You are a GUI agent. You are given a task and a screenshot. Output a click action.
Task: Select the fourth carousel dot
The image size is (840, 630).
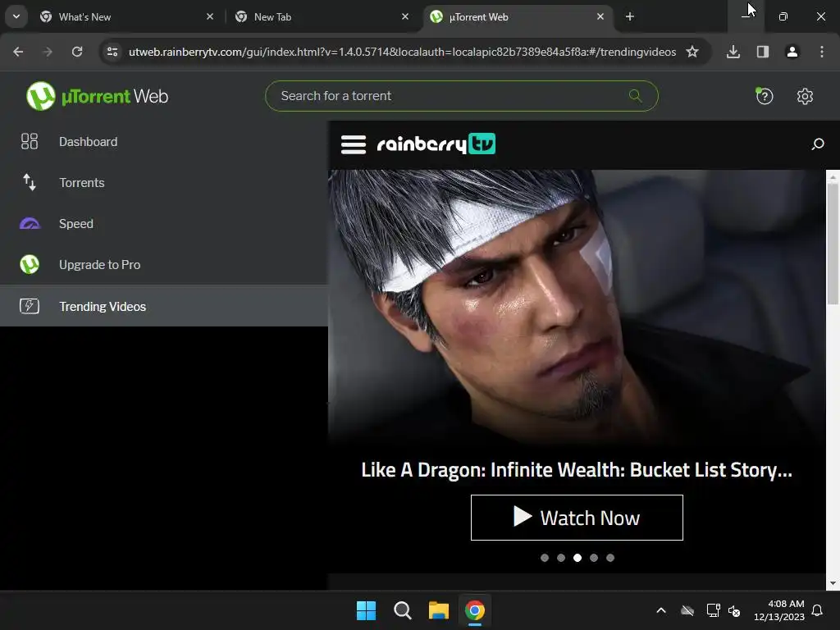[594, 558]
